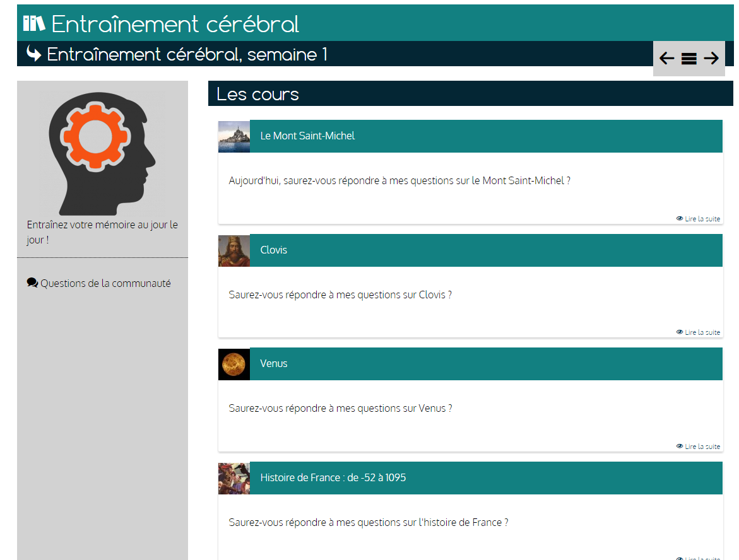Screen dimensions: 739x560
Task: Click eye icon on Mont Saint-Michel card
Action: point(680,219)
